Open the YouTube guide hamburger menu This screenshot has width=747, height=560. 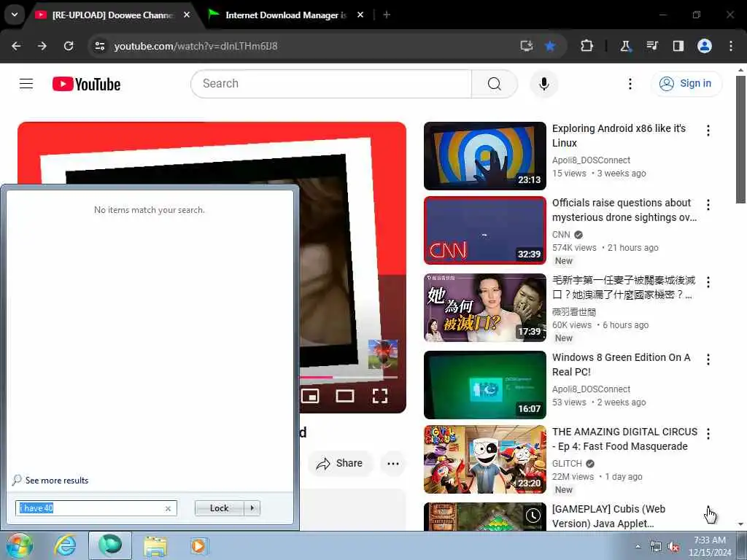26,84
